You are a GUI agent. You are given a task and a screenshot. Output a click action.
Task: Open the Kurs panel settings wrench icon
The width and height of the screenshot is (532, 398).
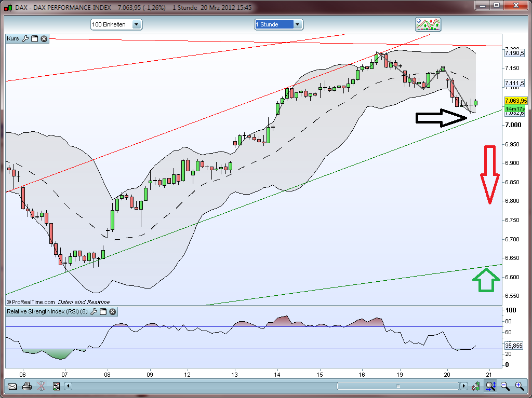(x=25, y=38)
